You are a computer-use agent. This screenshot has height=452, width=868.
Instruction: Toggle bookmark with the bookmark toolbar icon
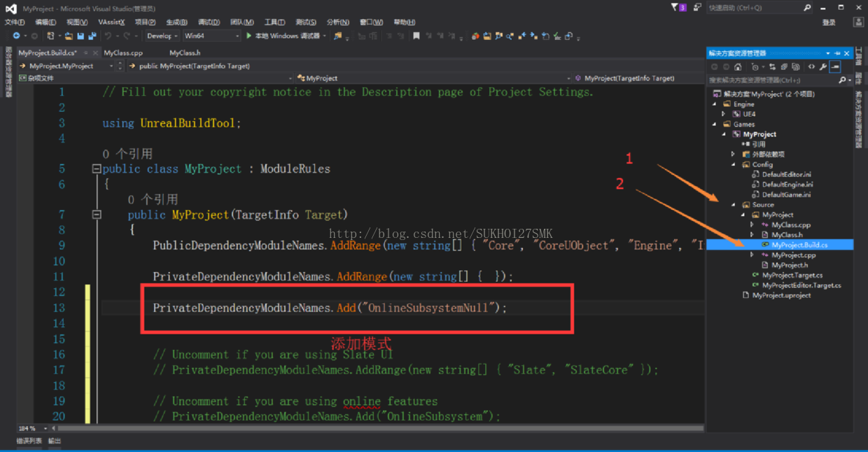pos(416,35)
